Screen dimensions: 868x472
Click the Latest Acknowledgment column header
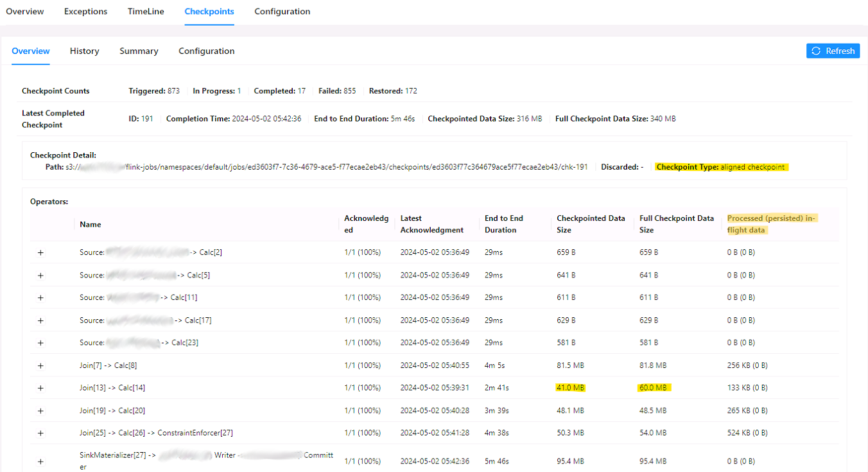[x=432, y=224]
